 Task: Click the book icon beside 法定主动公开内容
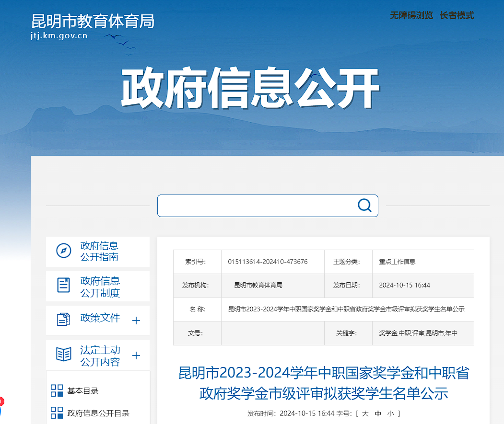point(63,355)
